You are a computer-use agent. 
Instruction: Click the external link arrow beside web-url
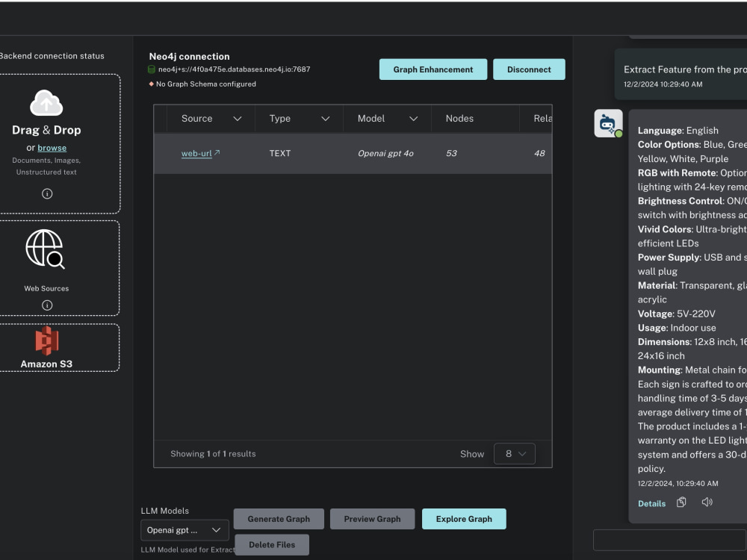(x=217, y=152)
